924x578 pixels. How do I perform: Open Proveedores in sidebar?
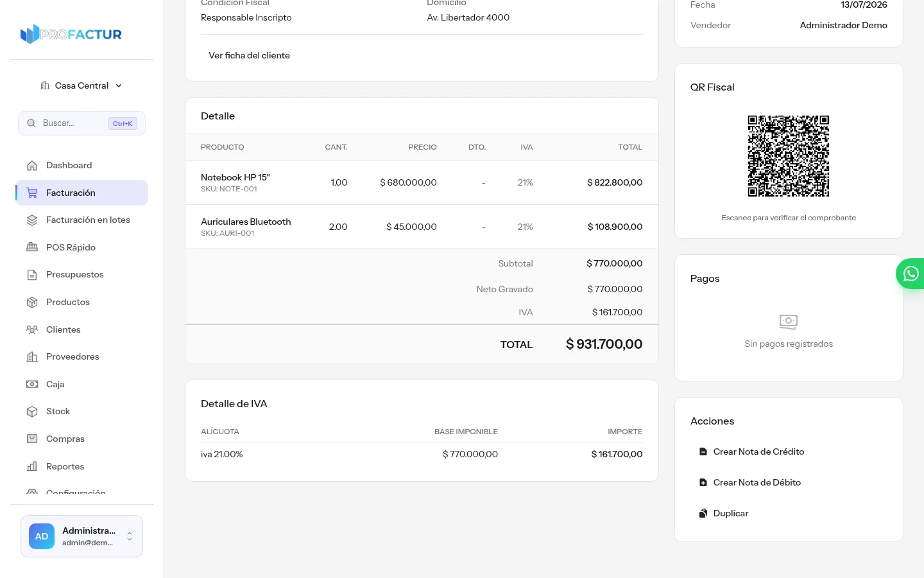82,357
